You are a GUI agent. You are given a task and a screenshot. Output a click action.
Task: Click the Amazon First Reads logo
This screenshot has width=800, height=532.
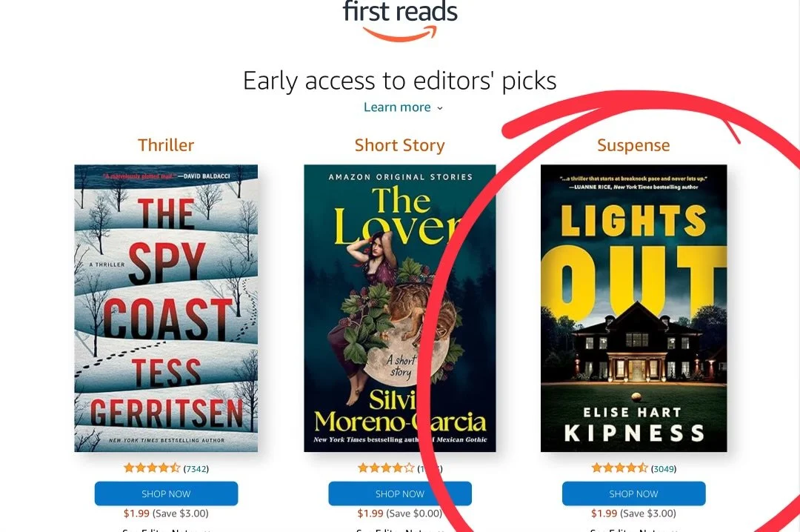coord(400,21)
